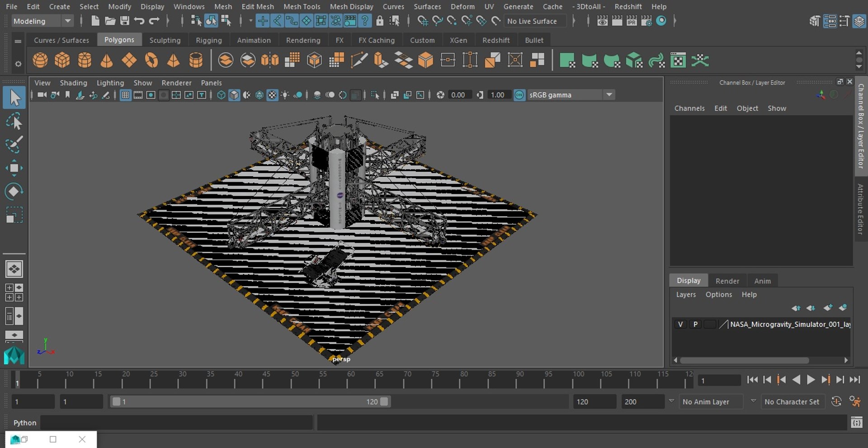Viewport: 868px width, 448px height.
Task: Click the playback range slider bar
Action: click(250, 401)
